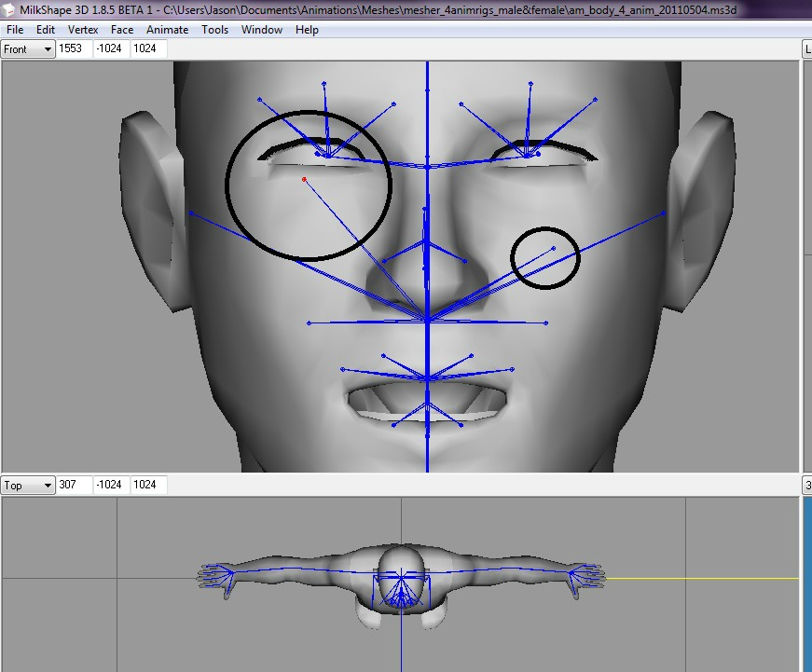Open the File menu

(x=14, y=29)
